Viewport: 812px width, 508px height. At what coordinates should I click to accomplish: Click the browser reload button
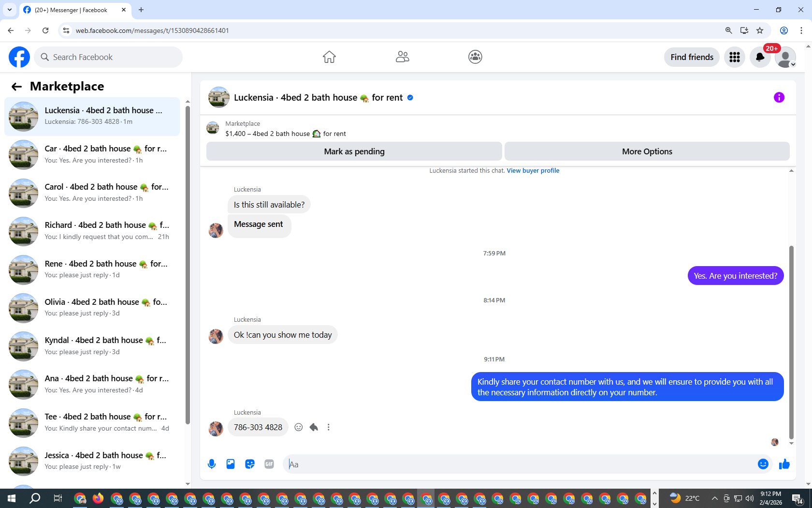pyautogui.click(x=45, y=30)
